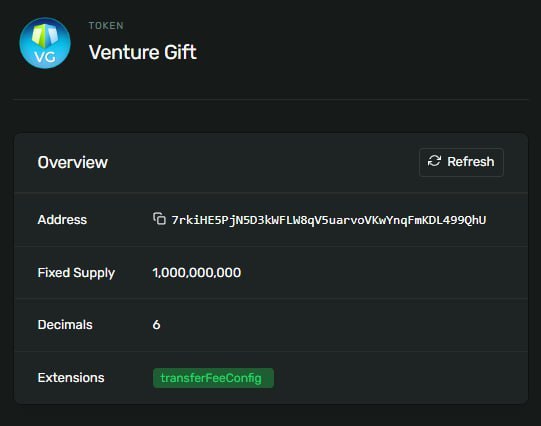
Task: Click the blank space right of decimals value
Action: point(342,325)
